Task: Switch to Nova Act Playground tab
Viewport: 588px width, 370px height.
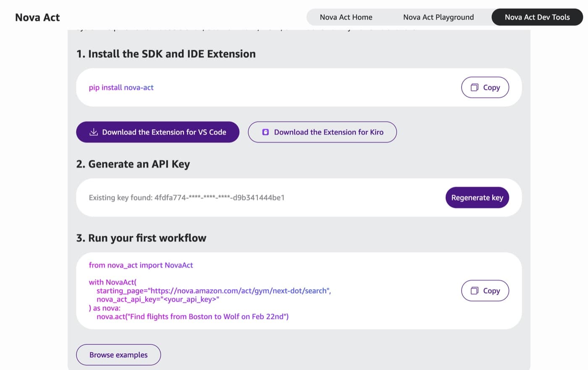Action: tap(438, 17)
